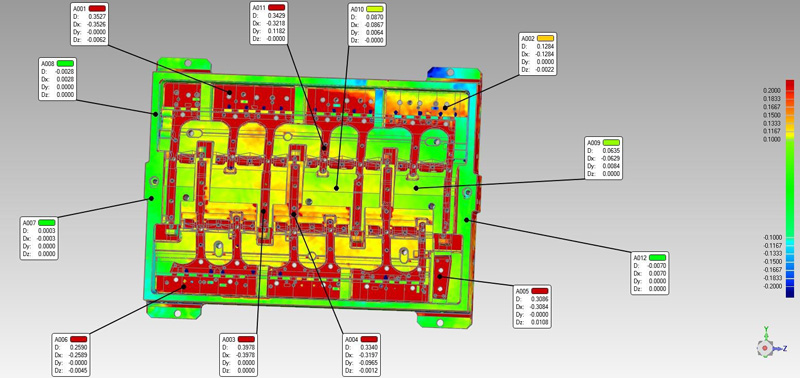The height and width of the screenshot is (378, 800).
Task: Click the A005 measurement point on red block
Action: (x=440, y=276)
